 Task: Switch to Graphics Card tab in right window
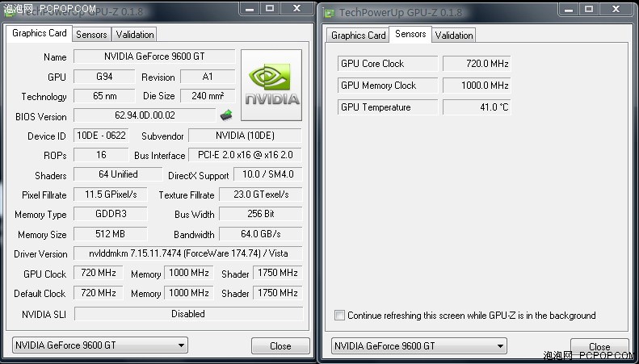tap(358, 36)
